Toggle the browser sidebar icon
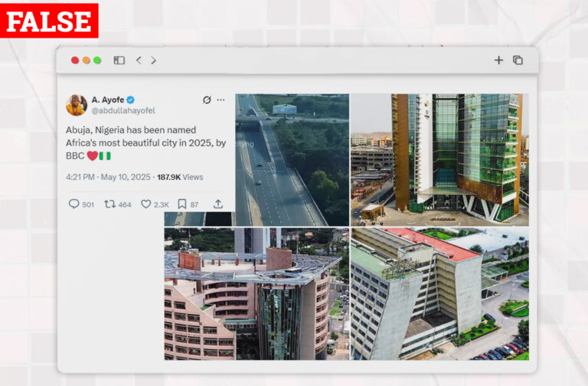The width and height of the screenshot is (588, 386). (119, 61)
